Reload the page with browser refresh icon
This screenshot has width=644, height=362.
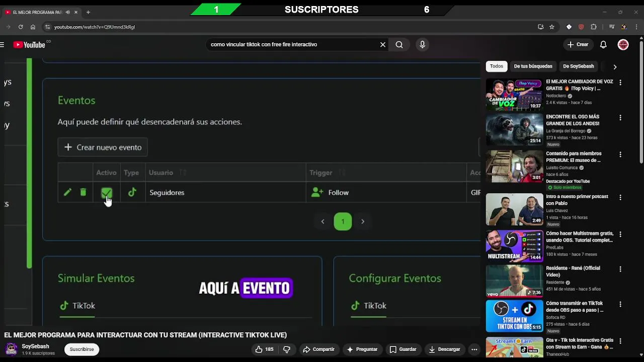click(x=21, y=27)
